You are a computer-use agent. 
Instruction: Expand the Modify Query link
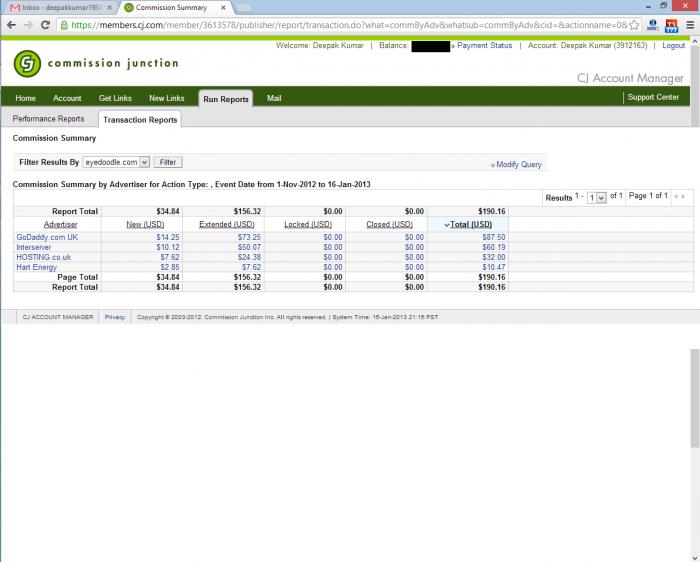tap(516, 164)
